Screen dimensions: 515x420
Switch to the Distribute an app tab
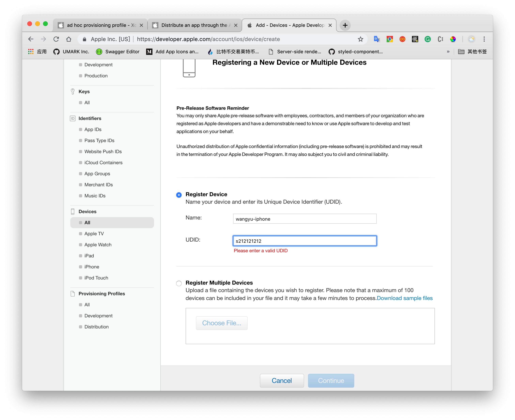point(194,25)
